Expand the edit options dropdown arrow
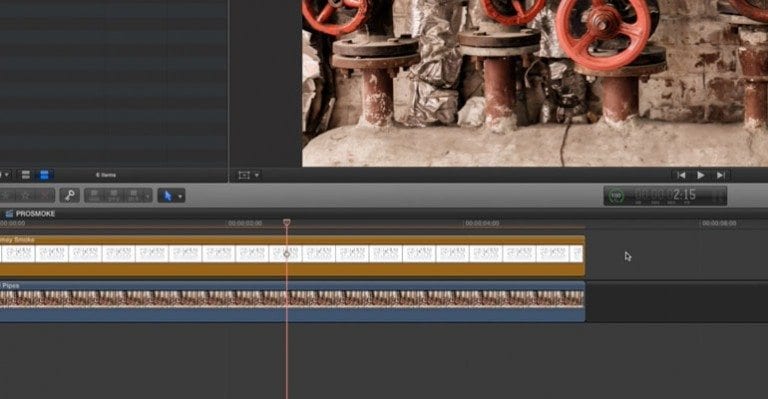 click(x=147, y=196)
